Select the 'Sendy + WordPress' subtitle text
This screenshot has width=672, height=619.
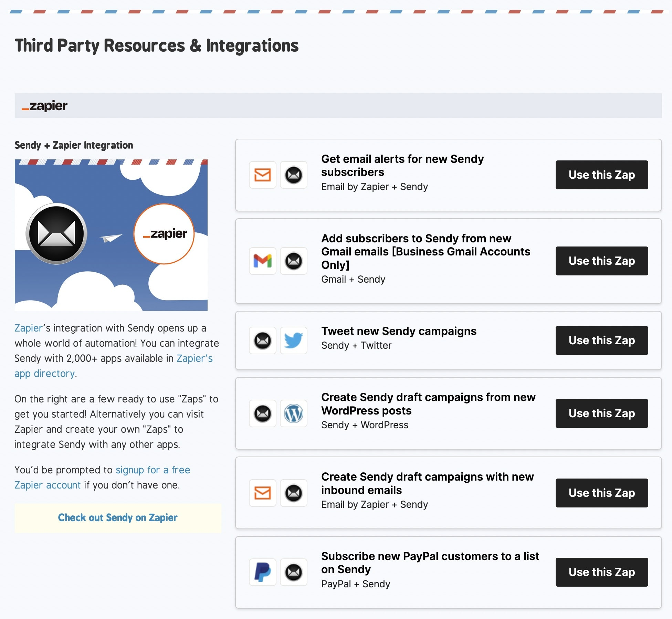(365, 425)
